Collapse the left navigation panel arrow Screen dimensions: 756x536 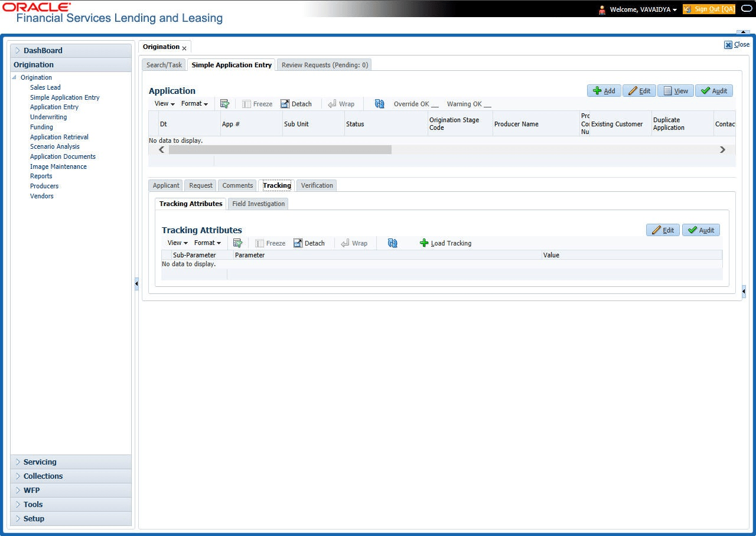[x=136, y=284]
